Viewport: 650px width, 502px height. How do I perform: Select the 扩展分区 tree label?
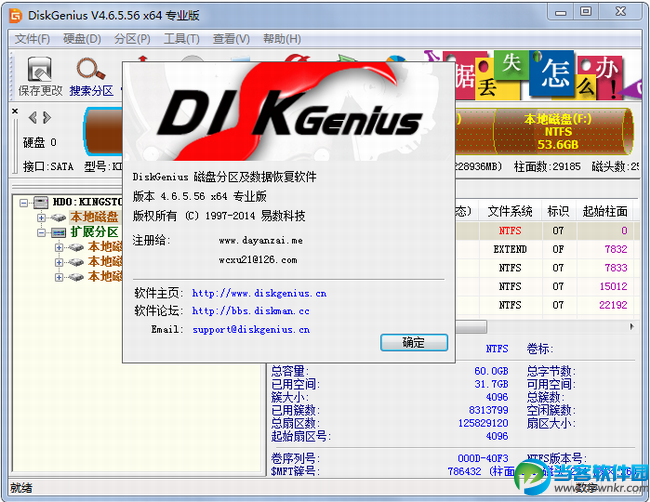tap(95, 232)
